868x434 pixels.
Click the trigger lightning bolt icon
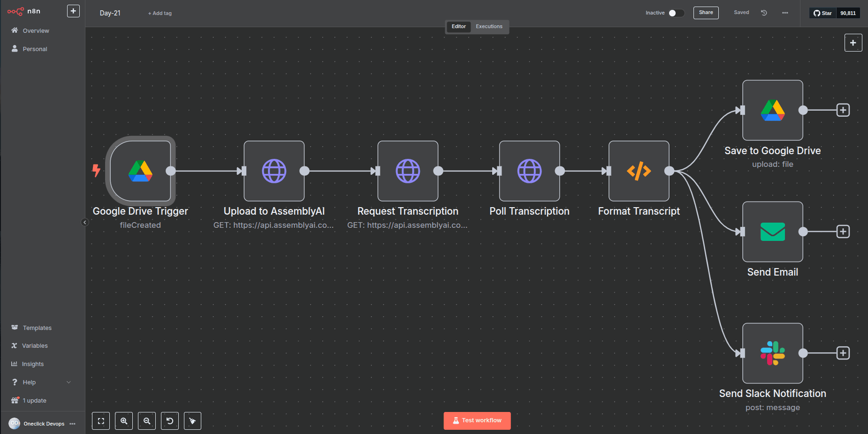[x=96, y=171]
